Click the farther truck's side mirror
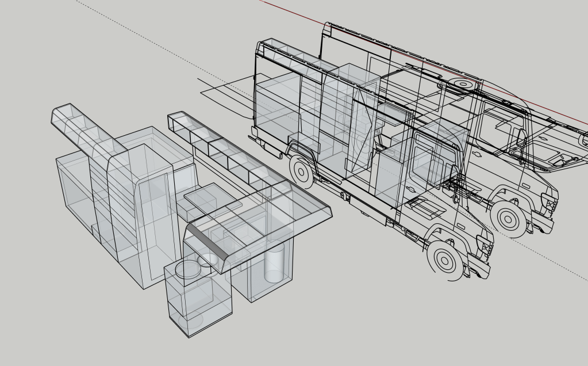 [x=521, y=138]
